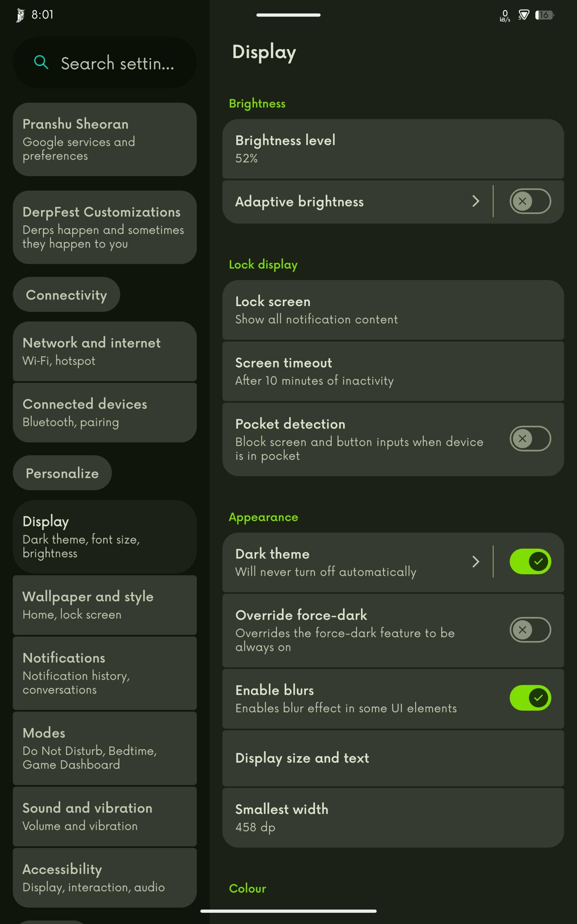Open Dark theme details chevron
The height and width of the screenshot is (924, 577).
476,561
